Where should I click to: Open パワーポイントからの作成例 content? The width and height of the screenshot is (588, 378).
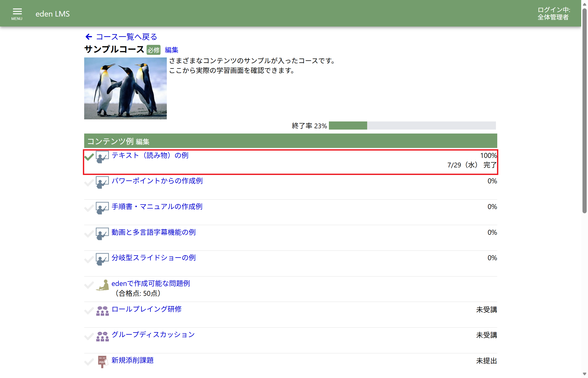click(157, 181)
